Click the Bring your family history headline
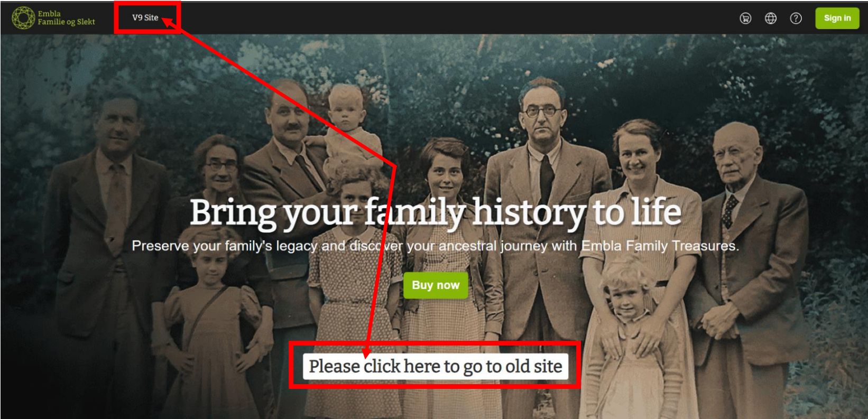The image size is (868, 419). (436, 212)
